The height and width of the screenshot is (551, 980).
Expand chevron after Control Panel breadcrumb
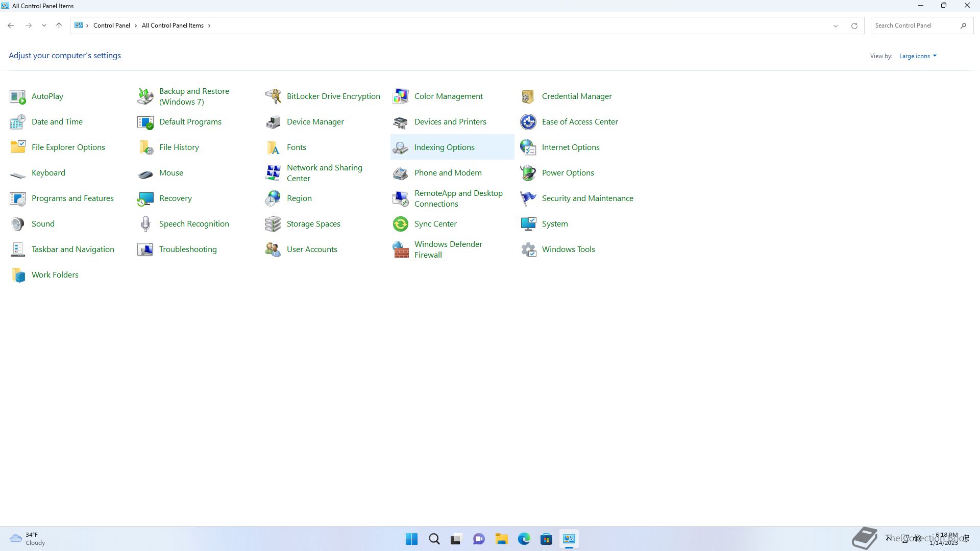click(x=136, y=26)
